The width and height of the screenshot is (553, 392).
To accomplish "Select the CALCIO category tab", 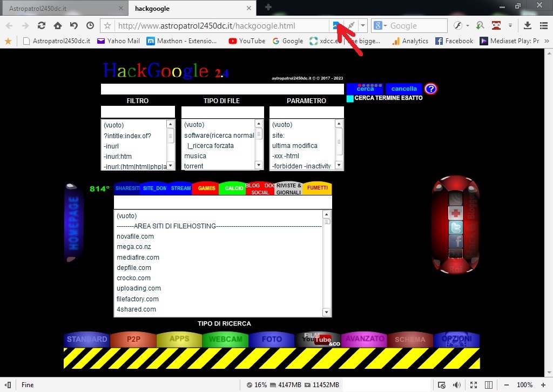I will [233, 188].
